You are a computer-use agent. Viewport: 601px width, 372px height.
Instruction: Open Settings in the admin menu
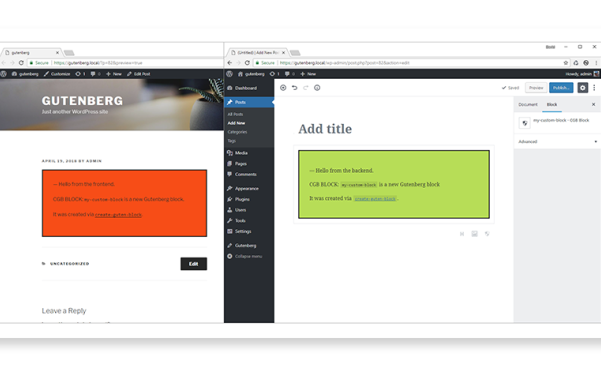point(249,231)
